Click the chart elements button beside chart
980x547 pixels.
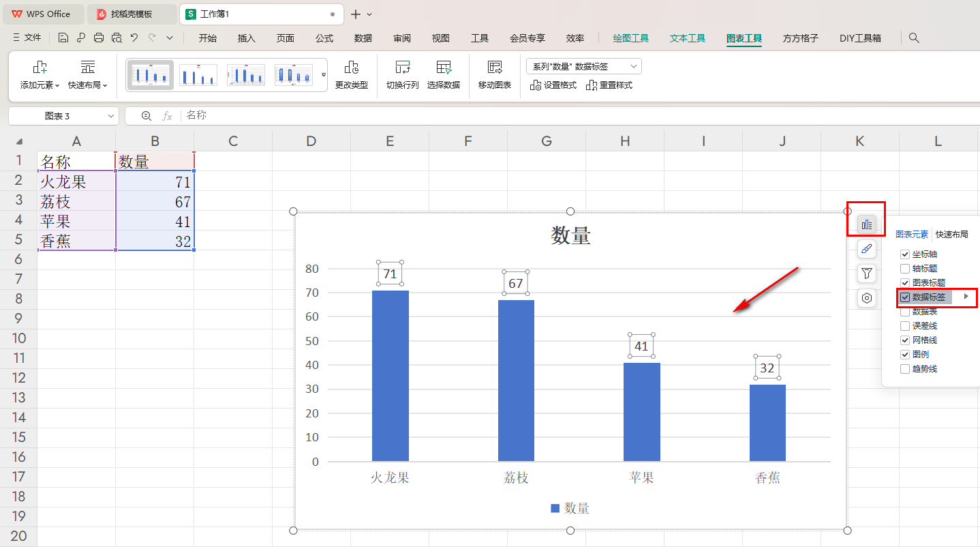tap(867, 224)
